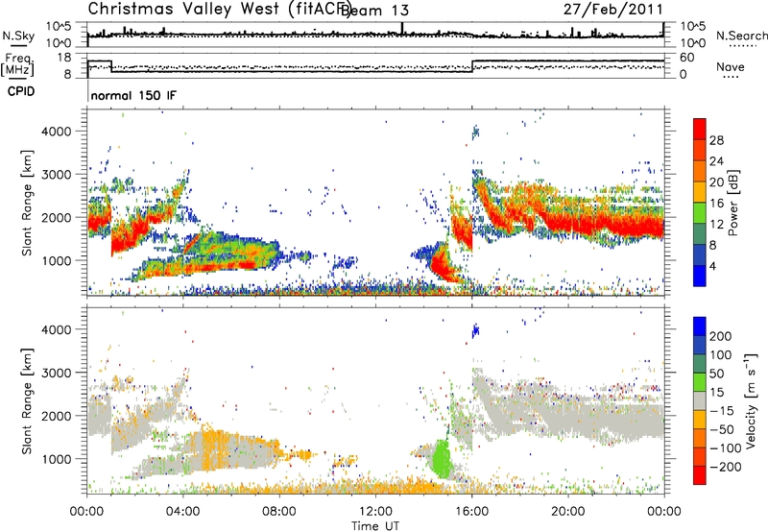Click the "Nave" legend label
768x532 pixels.
(x=731, y=66)
